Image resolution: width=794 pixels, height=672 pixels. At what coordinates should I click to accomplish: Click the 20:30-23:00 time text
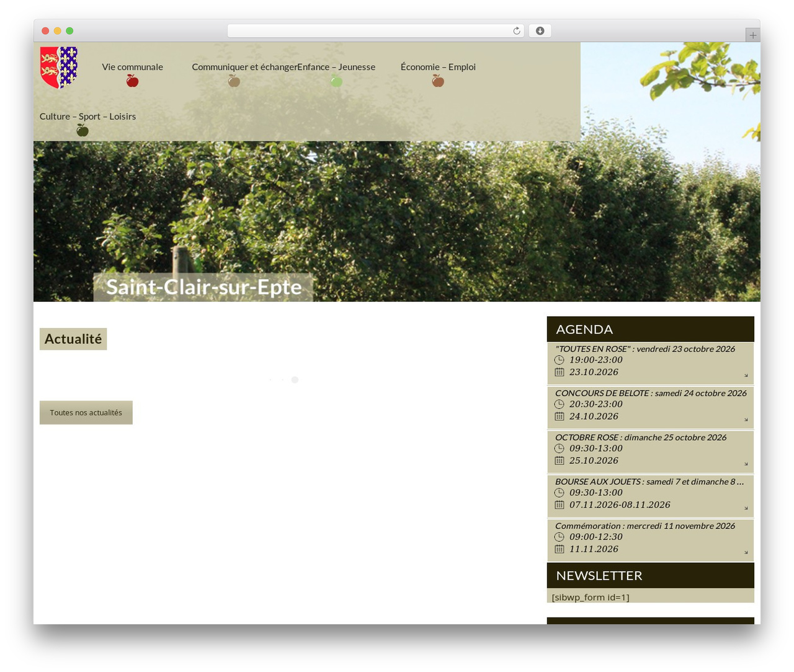coord(595,404)
